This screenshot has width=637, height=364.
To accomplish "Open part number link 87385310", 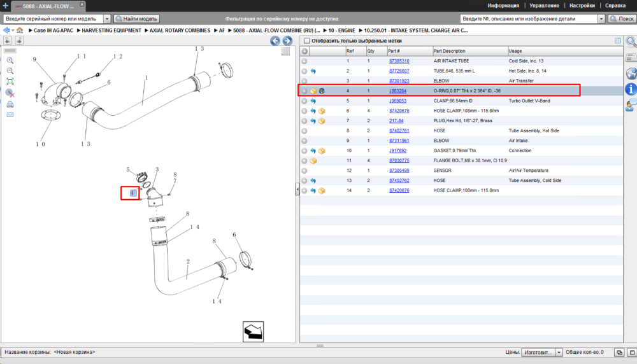I will pos(399,61).
